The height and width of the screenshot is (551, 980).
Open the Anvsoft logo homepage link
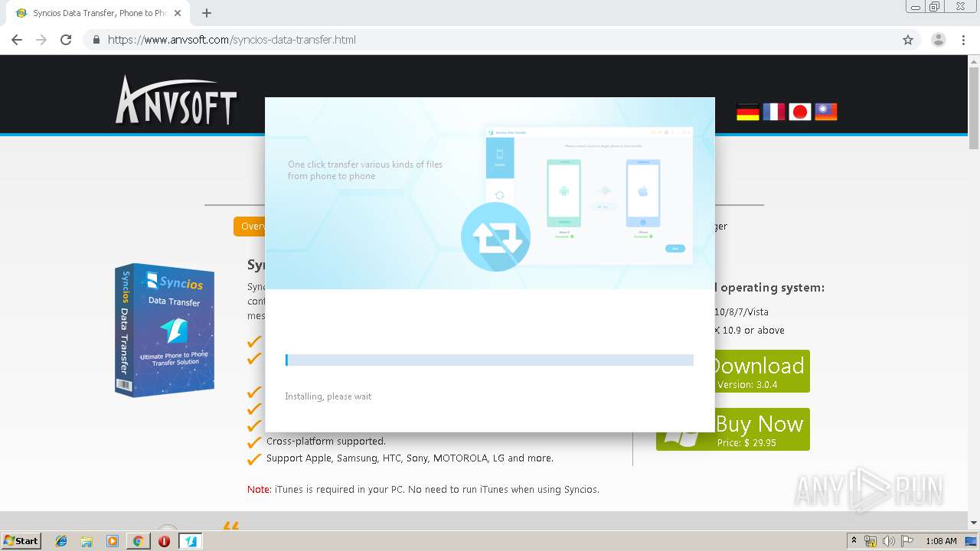tap(176, 99)
